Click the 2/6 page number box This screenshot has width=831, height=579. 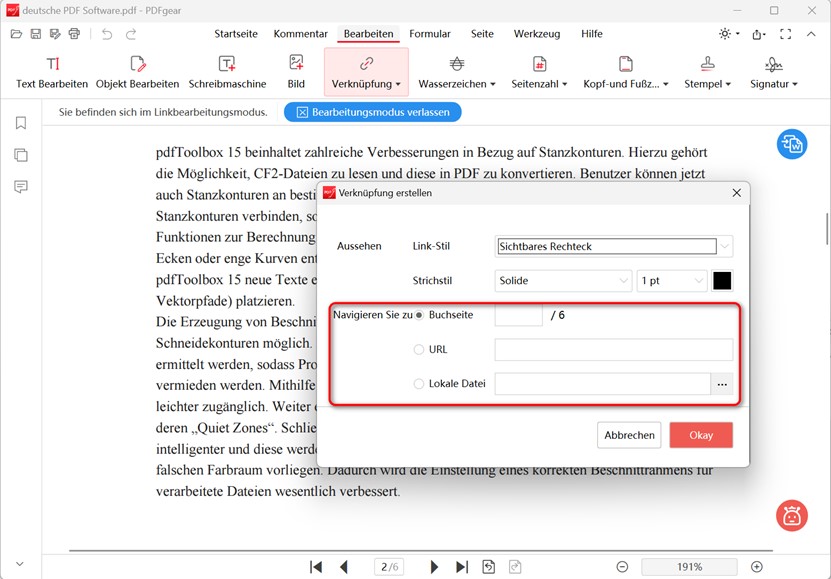pos(390,567)
